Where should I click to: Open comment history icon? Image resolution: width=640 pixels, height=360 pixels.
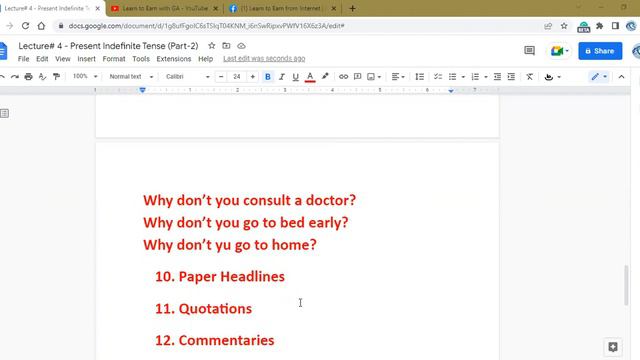tap(529, 51)
